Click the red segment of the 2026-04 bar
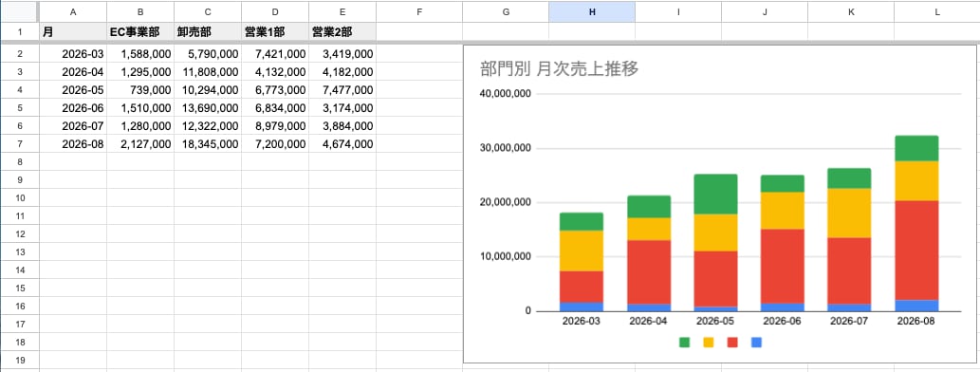 pos(649,272)
